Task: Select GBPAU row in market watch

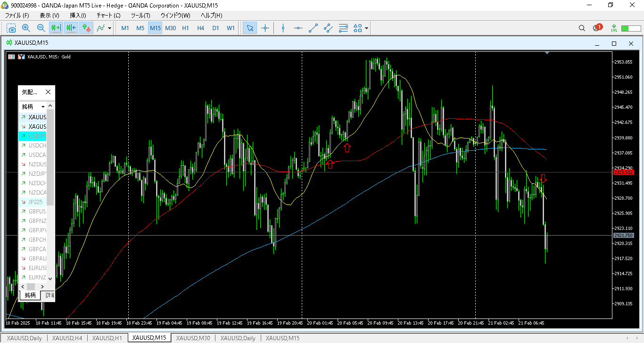Action: (33, 258)
